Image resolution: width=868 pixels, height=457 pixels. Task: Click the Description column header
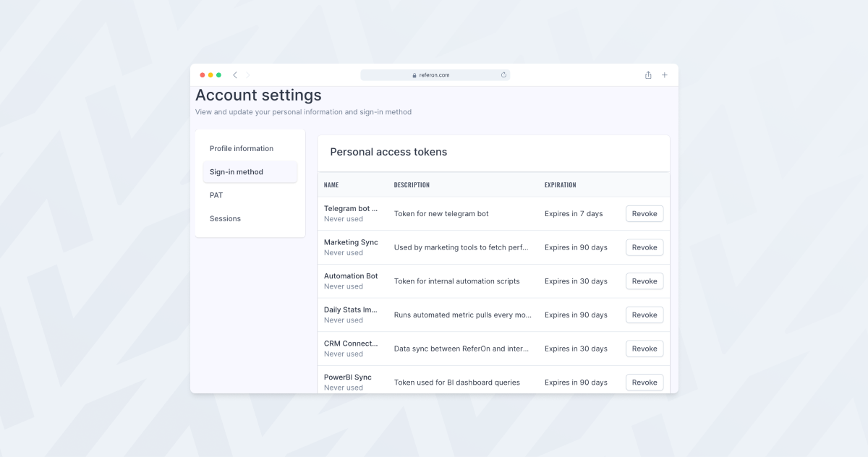pyautogui.click(x=412, y=185)
